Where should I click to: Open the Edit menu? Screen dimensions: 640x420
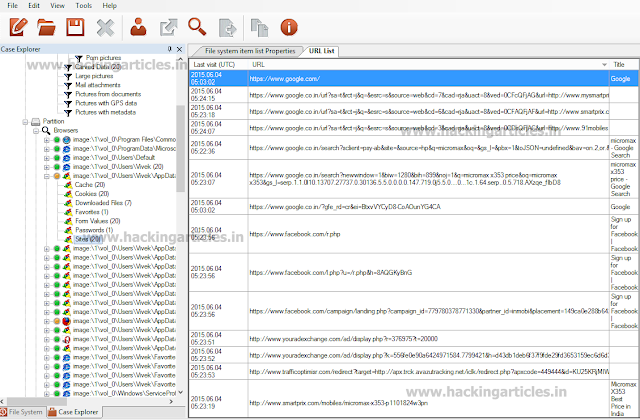34,6
